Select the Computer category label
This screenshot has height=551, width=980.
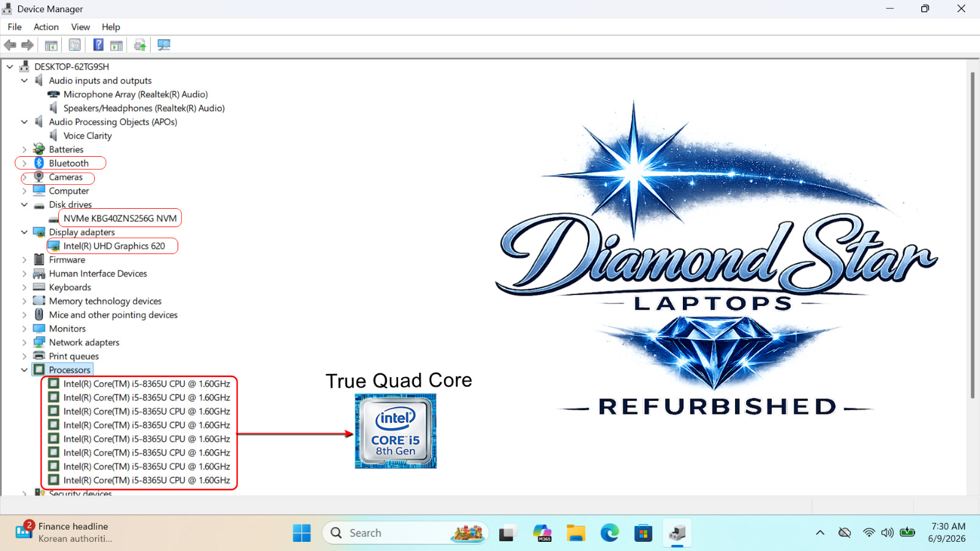tap(69, 191)
